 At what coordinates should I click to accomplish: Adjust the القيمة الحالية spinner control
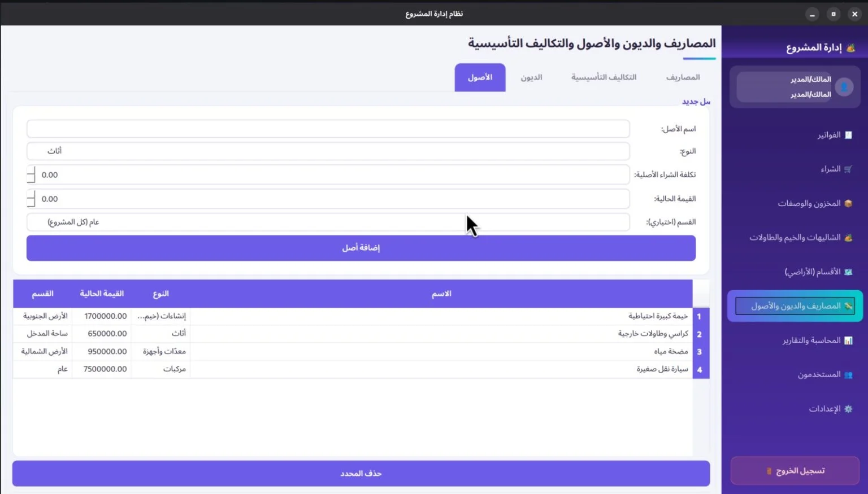[31, 199]
